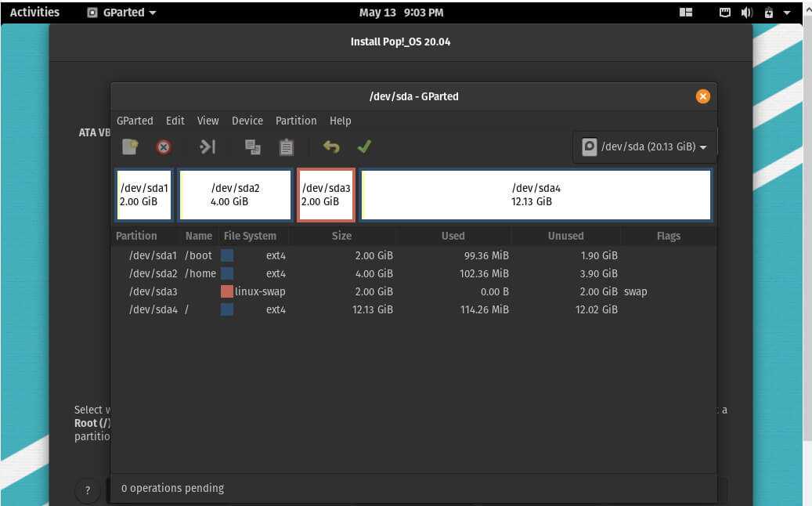Click the wired network icon in top bar
The height and width of the screenshot is (506, 812).
(x=725, y=13)
